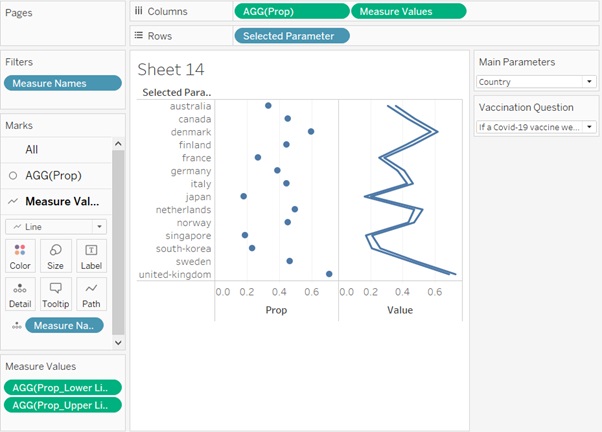
Task: Open the Main Parameters Country dropdown
Action: [536, 82]
